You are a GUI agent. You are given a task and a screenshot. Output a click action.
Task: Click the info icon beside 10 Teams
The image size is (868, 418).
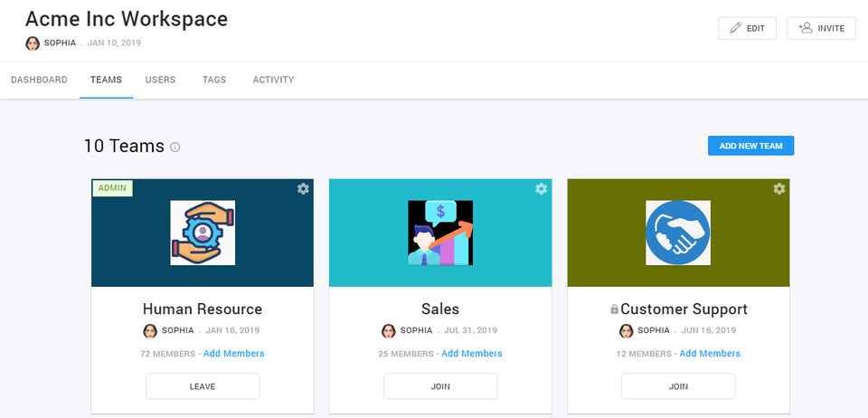coord(175,147)
